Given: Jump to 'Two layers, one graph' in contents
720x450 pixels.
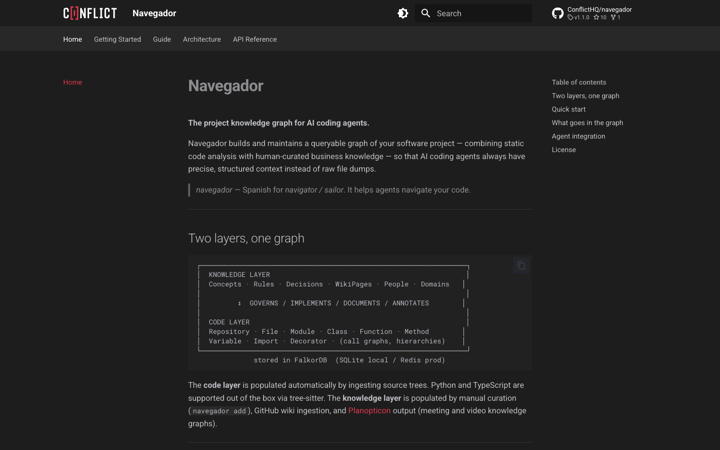Looking at the screenshot, I should pyautogui.click(x=585, y=96).
